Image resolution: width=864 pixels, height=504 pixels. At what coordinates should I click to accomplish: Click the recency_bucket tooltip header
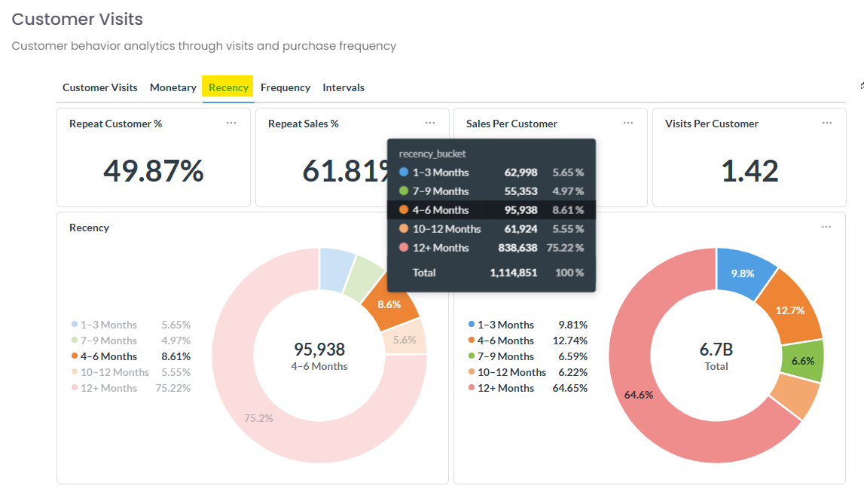[432, 154]
